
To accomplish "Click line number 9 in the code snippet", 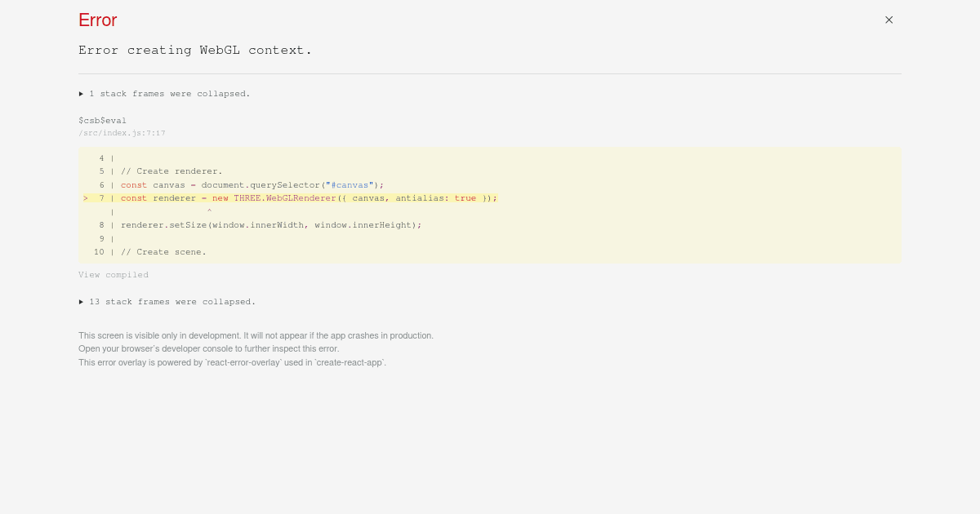I will pos(101,239).
